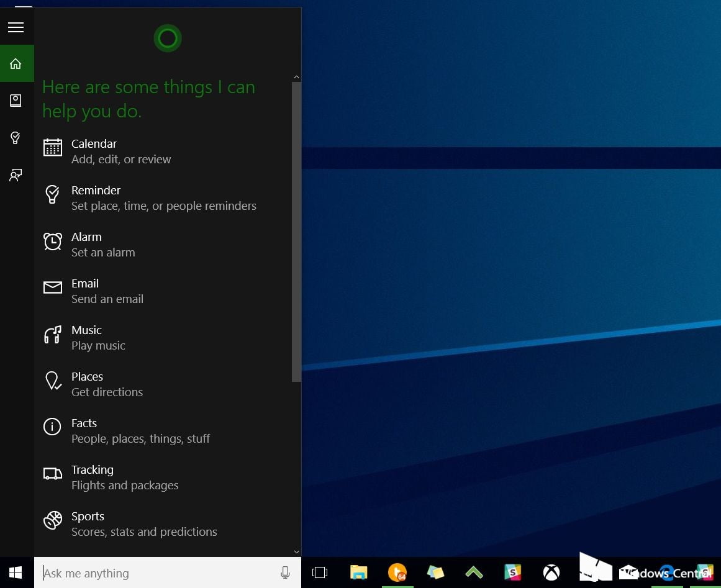Open Task View on the taskbar
Viewport: 721px width, 588px height.
click(x=320, y=572)
